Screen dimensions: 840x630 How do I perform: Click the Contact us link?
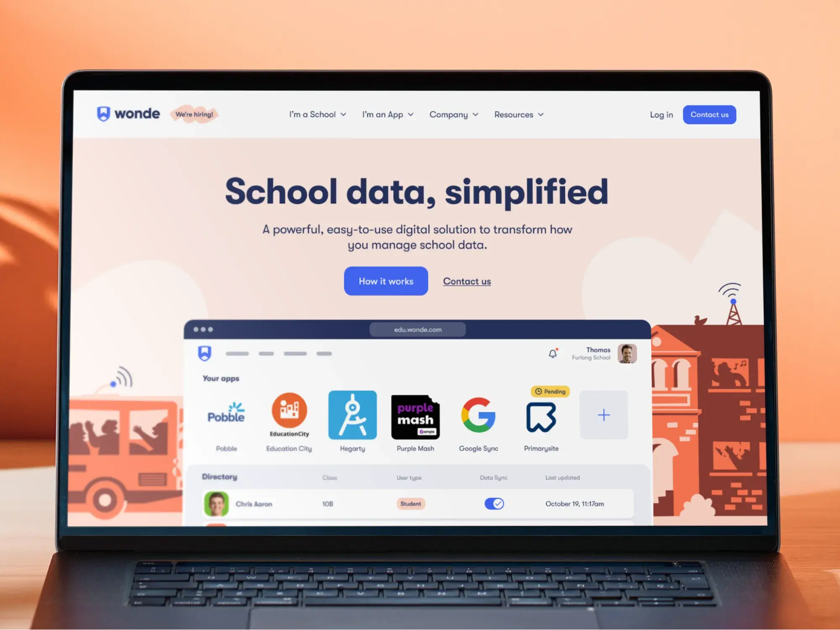click(467, 281)
